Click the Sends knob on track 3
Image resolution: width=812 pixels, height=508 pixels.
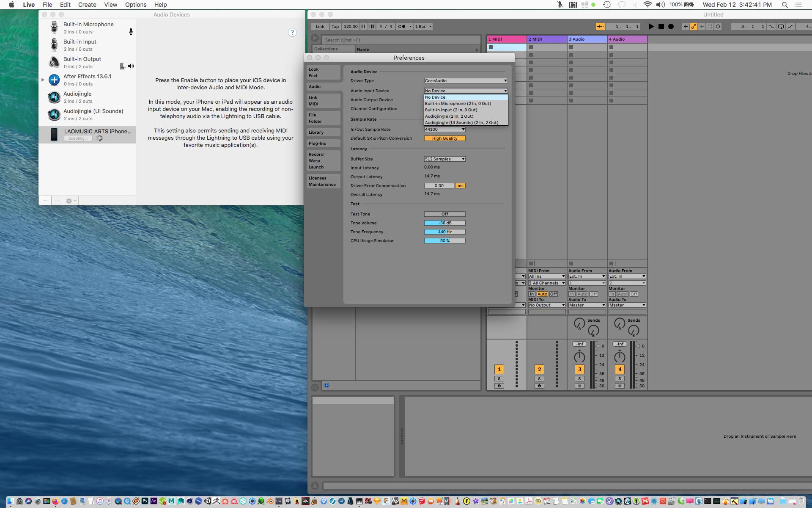579,325
